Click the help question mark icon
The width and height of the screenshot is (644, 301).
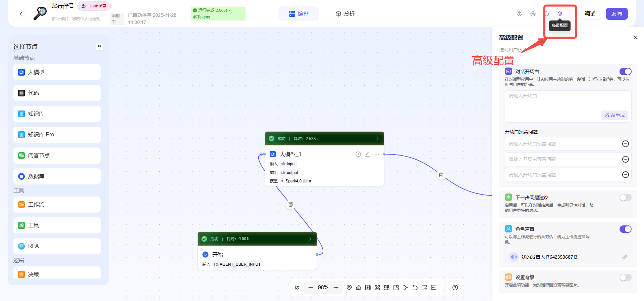click(x=455, y=288)
